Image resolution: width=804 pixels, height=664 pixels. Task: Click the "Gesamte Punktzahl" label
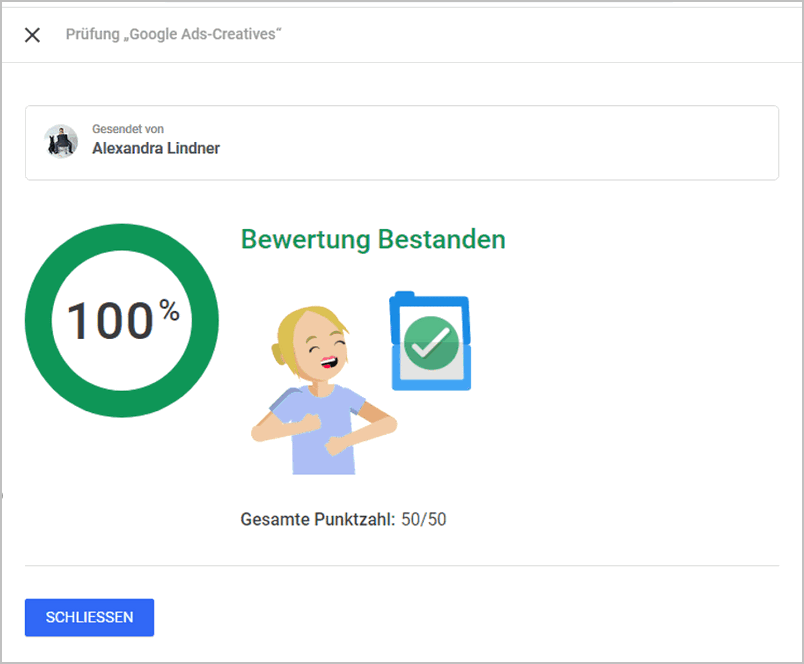[x=318, y=519]
